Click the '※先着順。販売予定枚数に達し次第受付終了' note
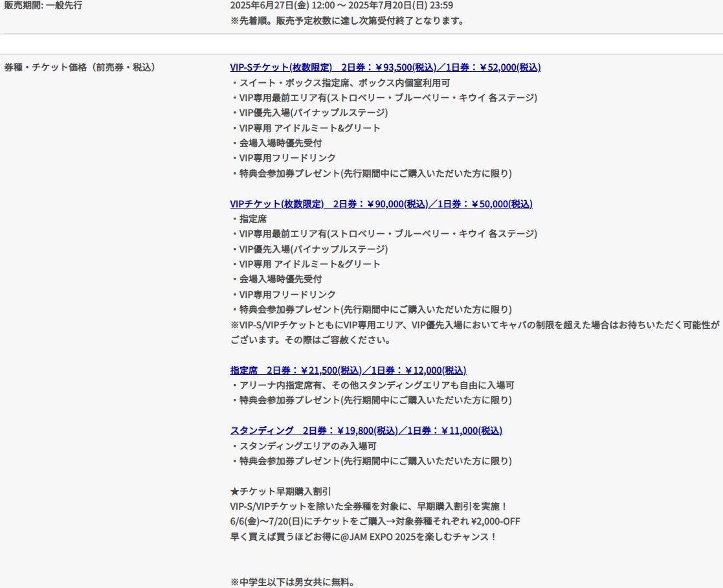 coord(347,21)
